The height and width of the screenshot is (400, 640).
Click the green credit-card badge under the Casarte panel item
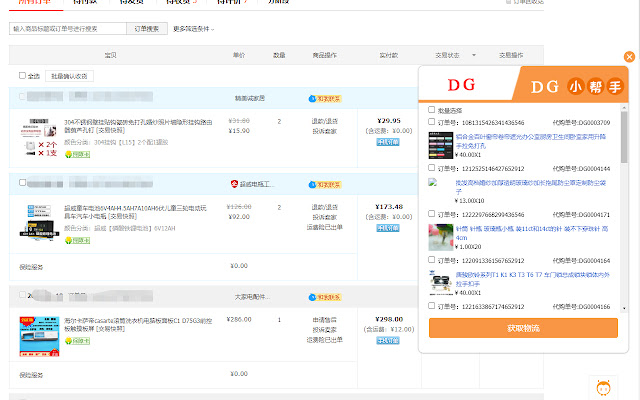[x=78, y=341]
